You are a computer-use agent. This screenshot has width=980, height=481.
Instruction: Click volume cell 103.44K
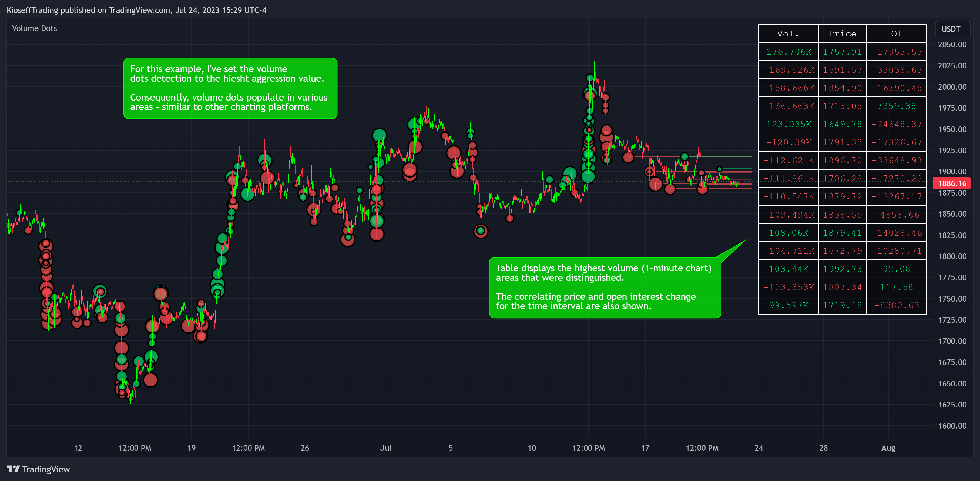point(788,269)
